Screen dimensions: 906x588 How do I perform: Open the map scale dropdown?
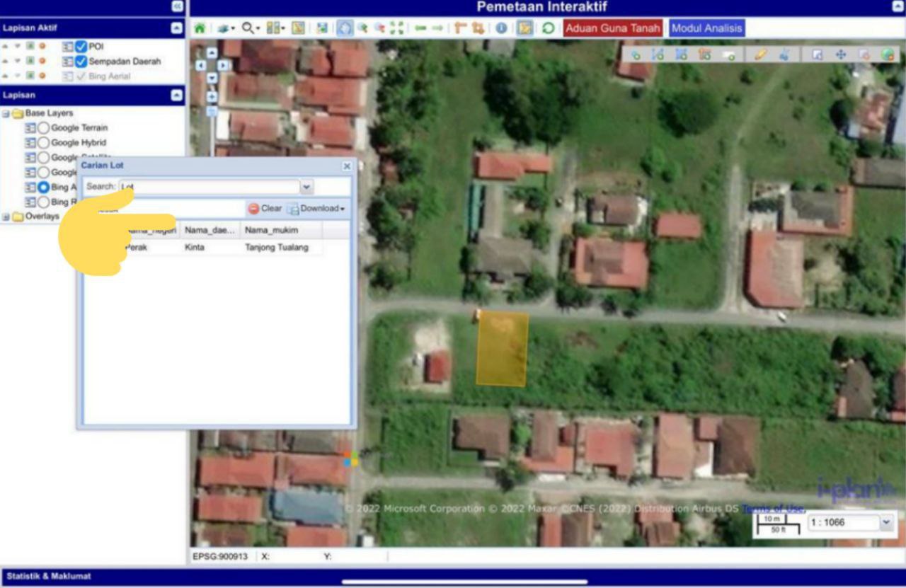[886, 522]
